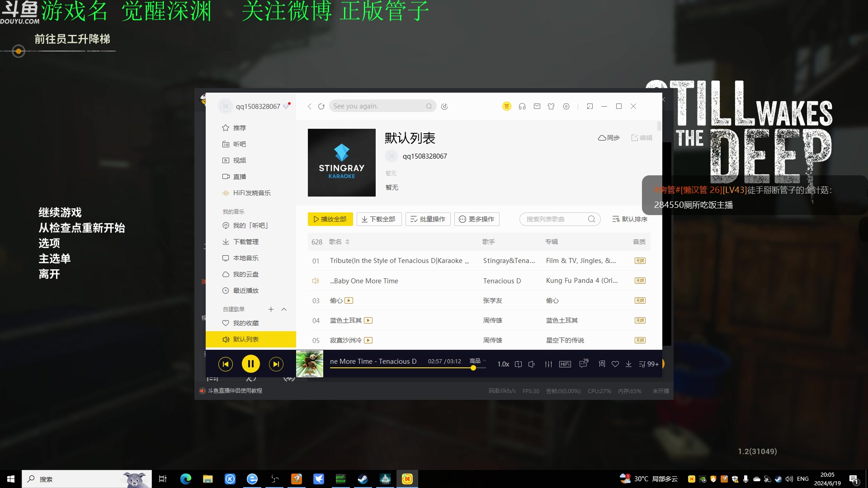The width and height of the screenshot is (868, 488).
Task: Open 斗鱼直播伴侣使用教程 link
Action: [235, 391]
